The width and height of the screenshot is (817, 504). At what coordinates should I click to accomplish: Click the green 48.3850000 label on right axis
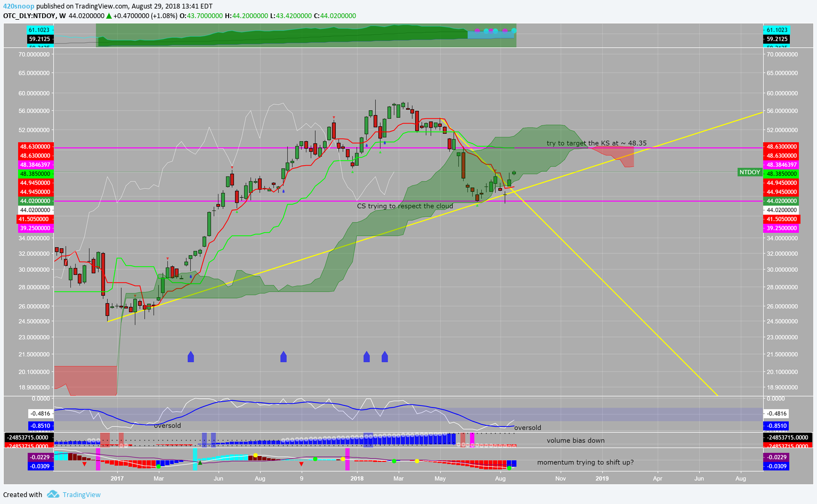click(x=781, y=174)
